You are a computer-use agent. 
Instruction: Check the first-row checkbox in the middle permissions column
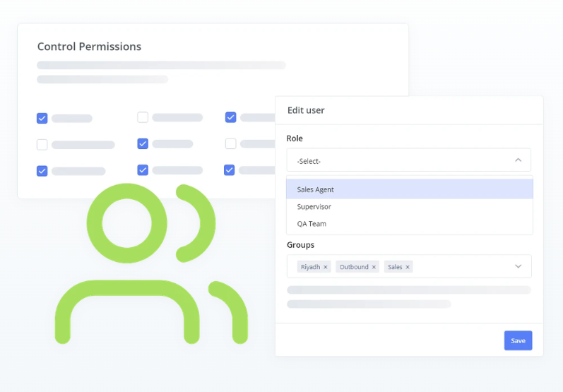pos(143,117)
